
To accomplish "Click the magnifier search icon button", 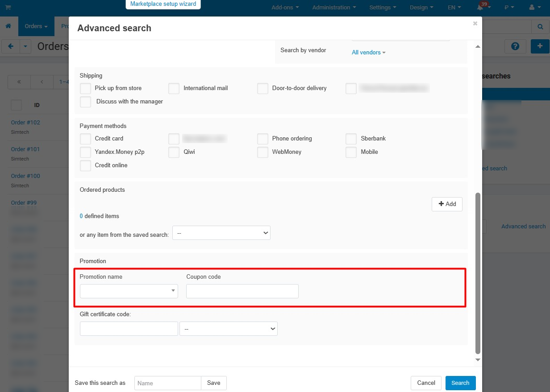I will [540, 27].
